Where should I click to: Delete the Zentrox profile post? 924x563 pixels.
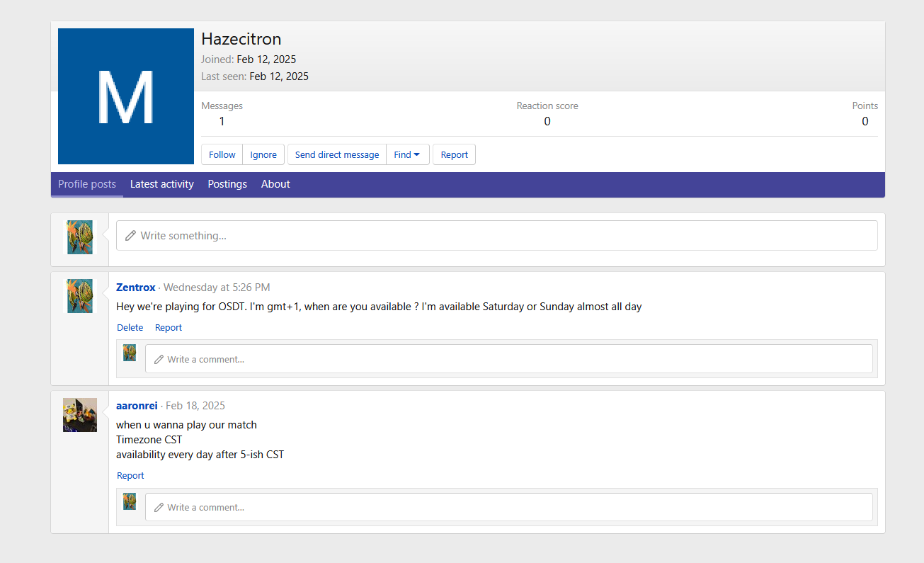click(130, 328)
